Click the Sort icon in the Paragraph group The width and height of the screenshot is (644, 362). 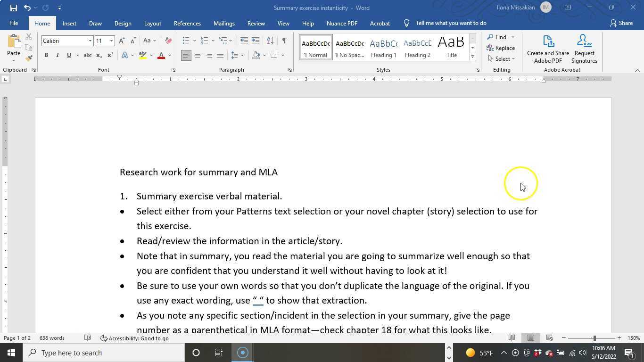pyautogui.click(x=270, y=41)
